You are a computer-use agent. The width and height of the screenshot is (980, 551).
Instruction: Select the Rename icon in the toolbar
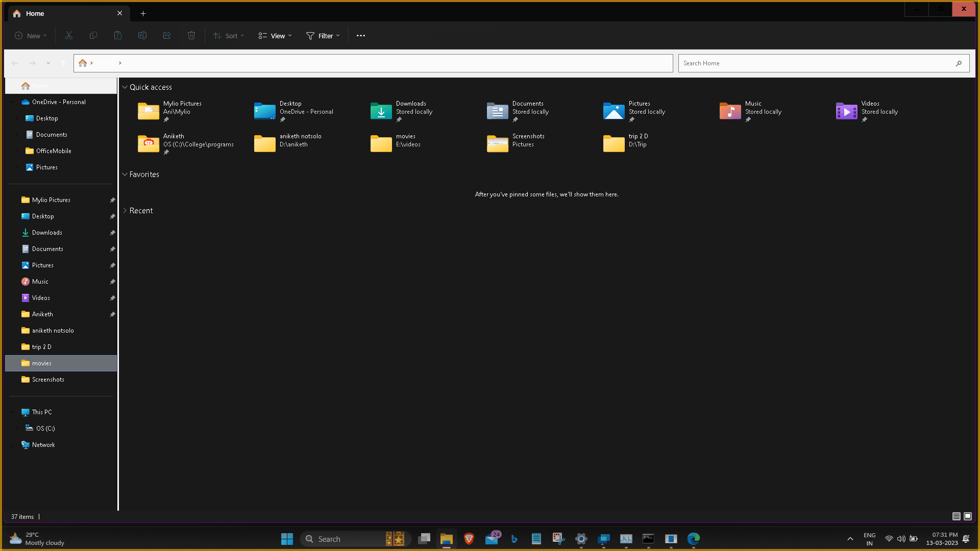tap(142, 35)
